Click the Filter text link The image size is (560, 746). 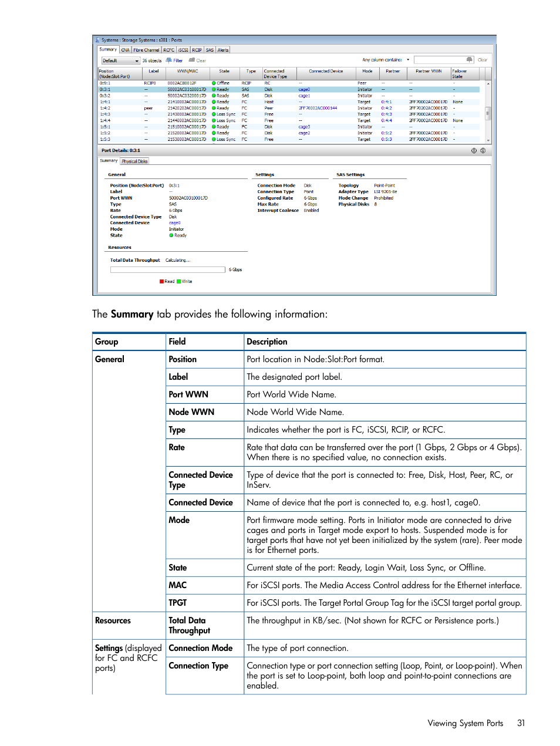(178, 60)
